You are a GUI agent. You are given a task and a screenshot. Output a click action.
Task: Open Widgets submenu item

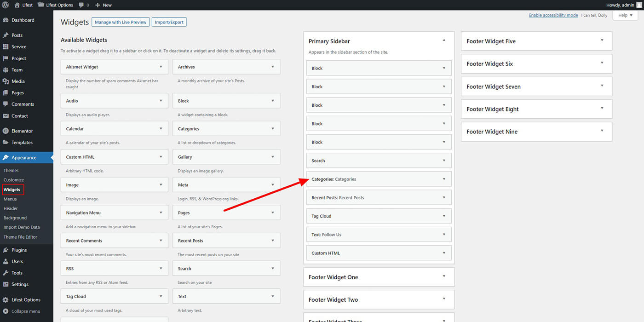pos(12,190)
